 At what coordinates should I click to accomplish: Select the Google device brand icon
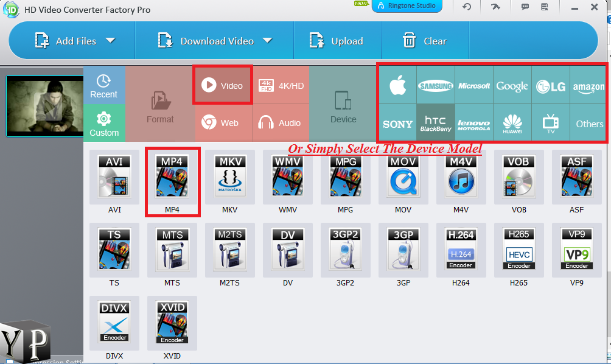coord(512,85)
